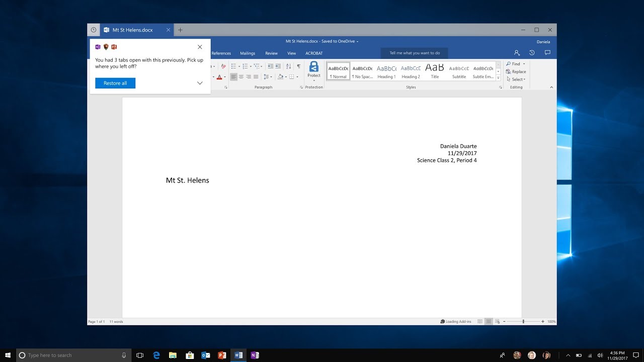This screenshot has height=362, width=644.
Task: Expand the Styles gallery more arrow
Action: pos(498,78)
